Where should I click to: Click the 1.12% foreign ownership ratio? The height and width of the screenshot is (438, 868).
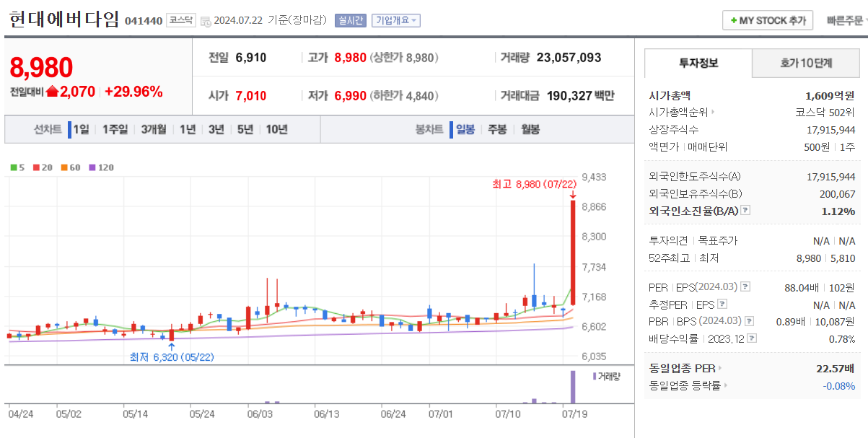[838, 211]
